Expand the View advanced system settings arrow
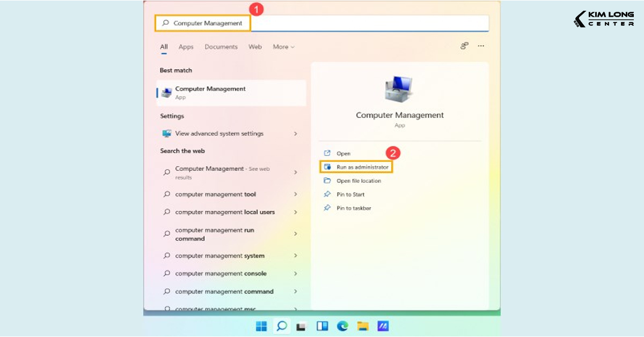This screenshot has height=337, width=644. pyautogui.click(x=295, y=134)
